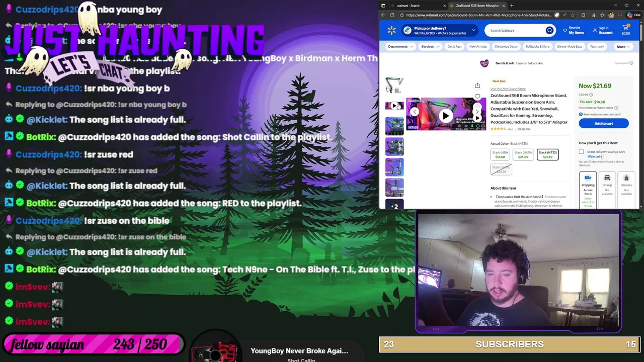
Task: Select first product thumbnail of boom arm
Action: click(394, 85)
